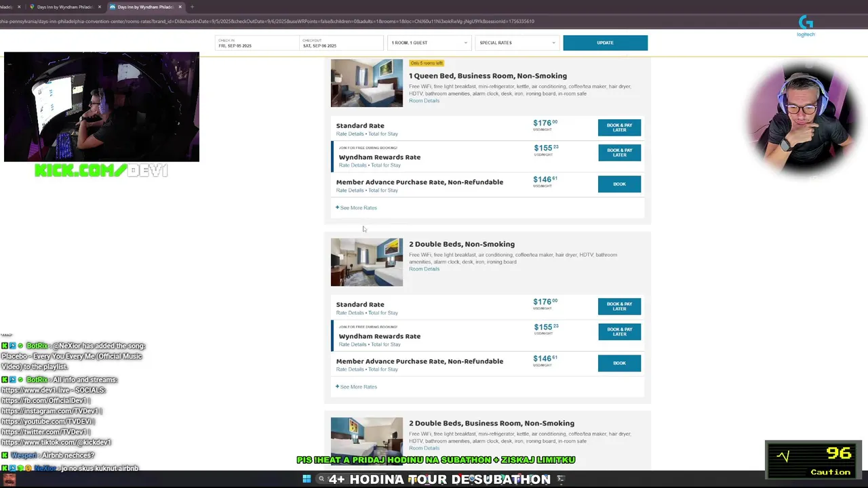The image size is (868, 488).
Task: Open the checkout date field Sat, Sep 06 2025
Action: tap(341, 43)
